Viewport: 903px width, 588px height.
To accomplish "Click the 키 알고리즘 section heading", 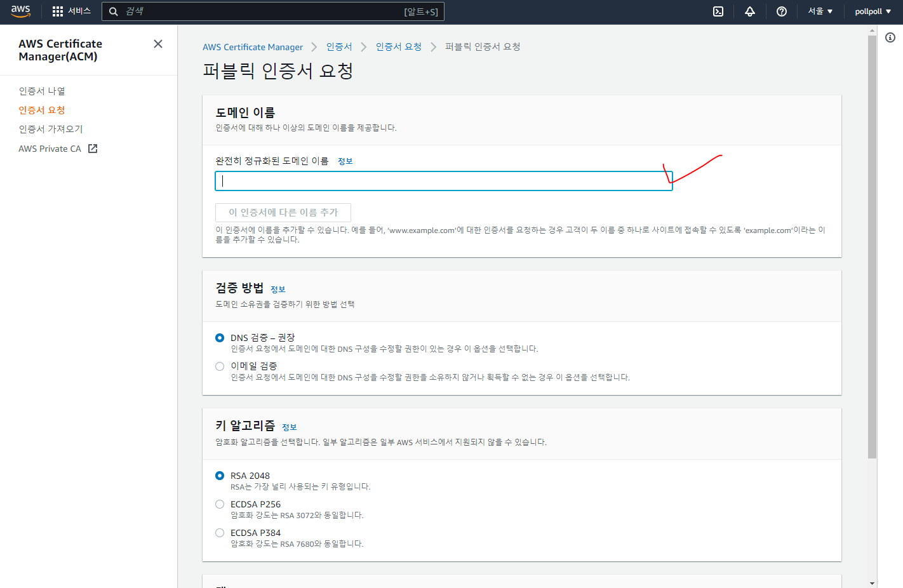I will coord(245,425).
